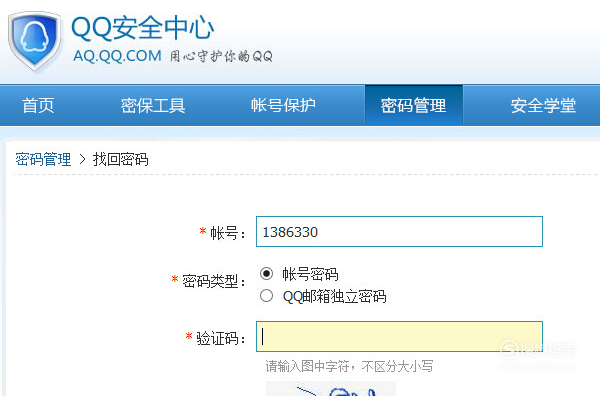Click the breadcrumb chevron arrow separator
The image size is (600, 396).
coord(82,159)
